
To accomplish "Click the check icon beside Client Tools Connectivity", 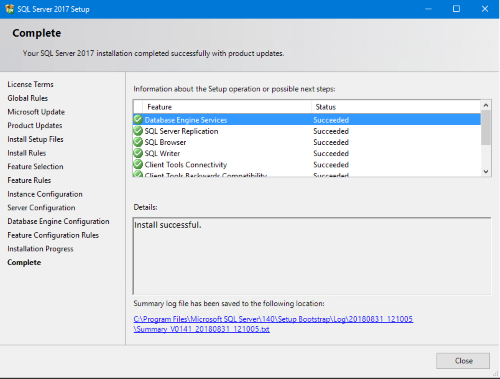I will pyautogui.click(x=138, y=164).
